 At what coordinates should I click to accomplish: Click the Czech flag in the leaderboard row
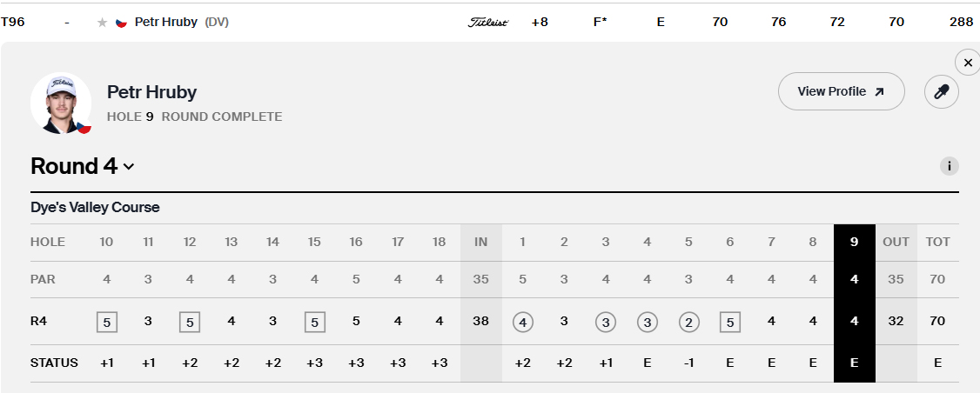pyautogui.click(x=122, y=23)
